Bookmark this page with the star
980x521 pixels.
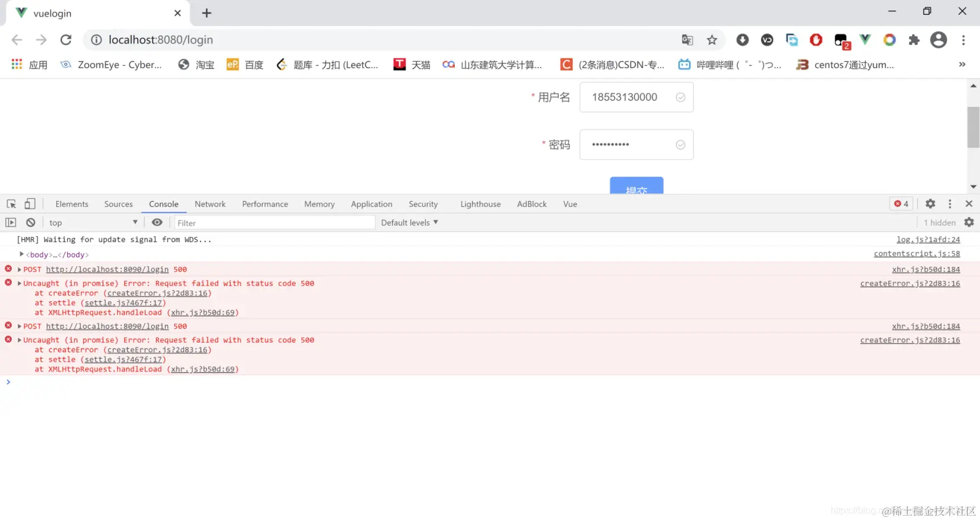coord(712,40)
